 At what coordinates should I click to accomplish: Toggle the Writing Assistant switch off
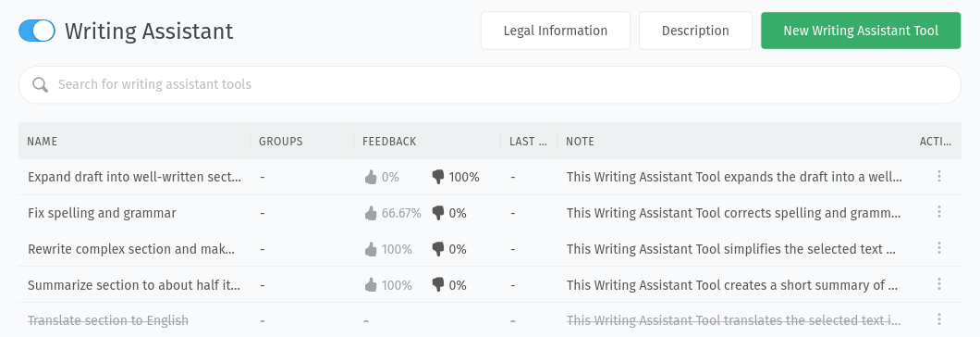tap(37, 31)
